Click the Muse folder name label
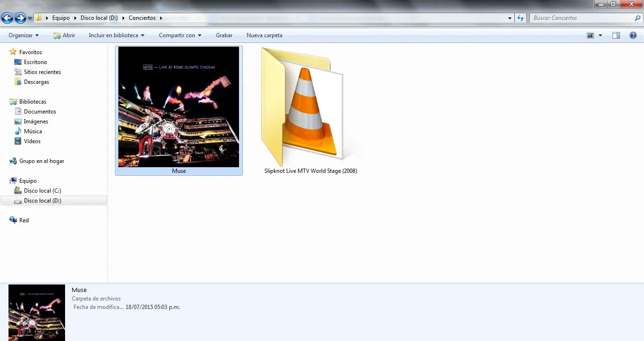644x341 pixels. point(179,171)
